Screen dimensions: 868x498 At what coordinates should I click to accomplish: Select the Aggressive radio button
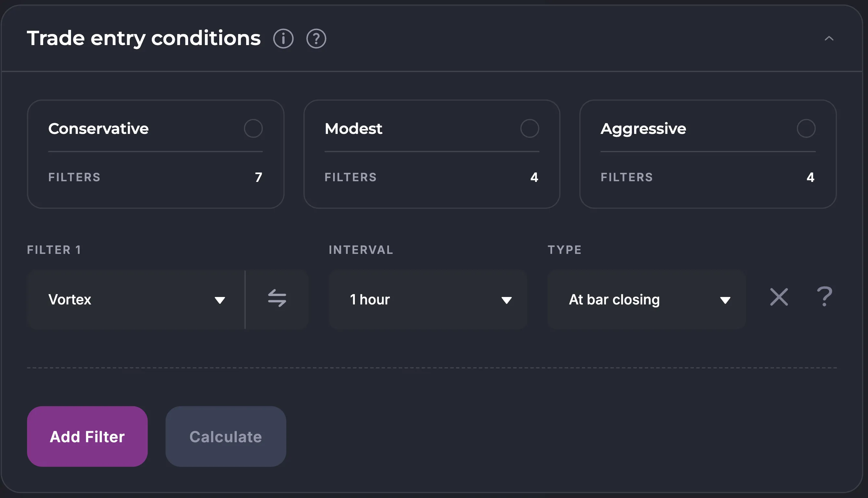[x=806, y=129]
